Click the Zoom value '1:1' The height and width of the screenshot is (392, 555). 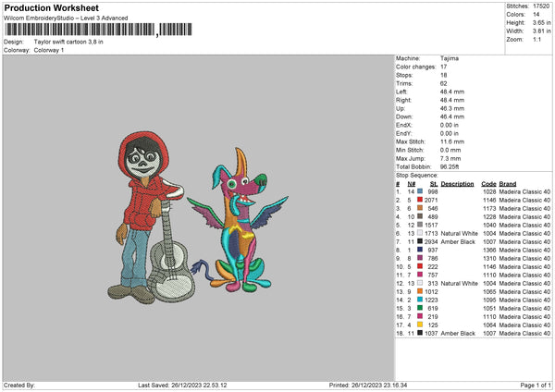pos(536,39)
